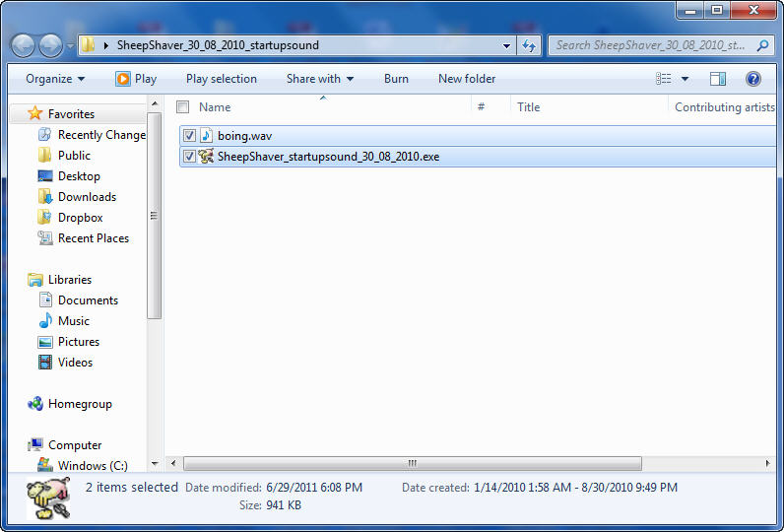The height and width of the screenshot is (532, 784).
Task: Open Favorites in navigation pane
Action: pos(72,114)
